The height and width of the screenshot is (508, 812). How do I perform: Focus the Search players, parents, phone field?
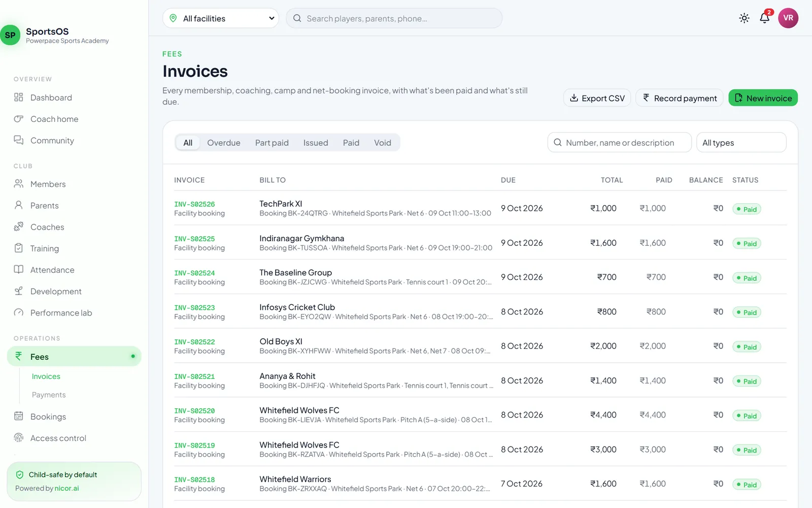(x=394, y=18)
